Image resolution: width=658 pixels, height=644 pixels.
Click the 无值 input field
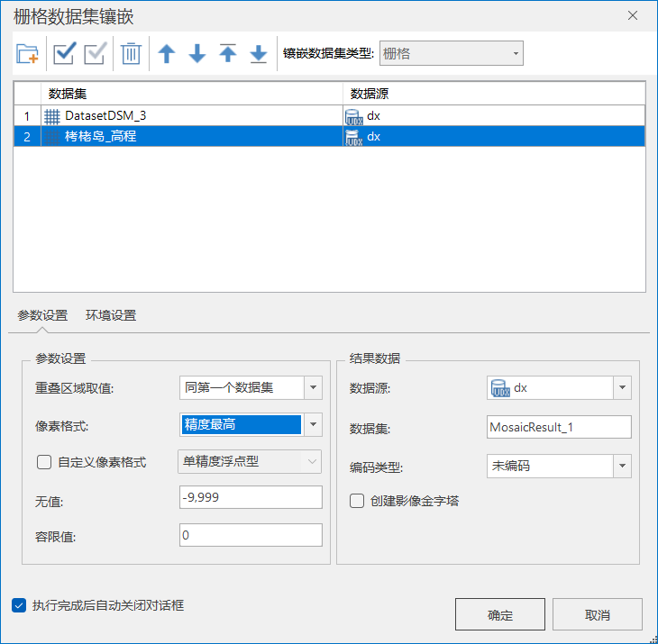(x=251, y=497)
